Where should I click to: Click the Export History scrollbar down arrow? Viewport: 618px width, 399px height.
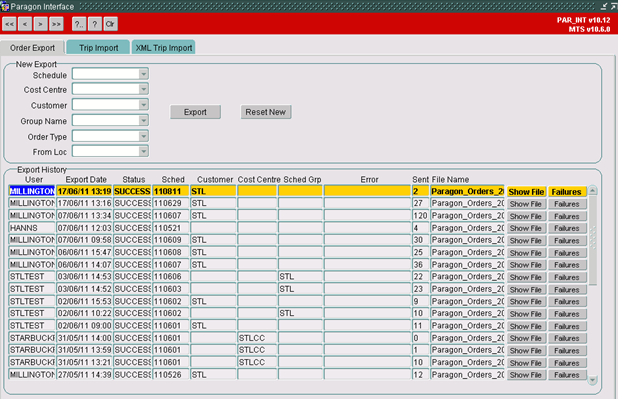[x=592, y=380]
